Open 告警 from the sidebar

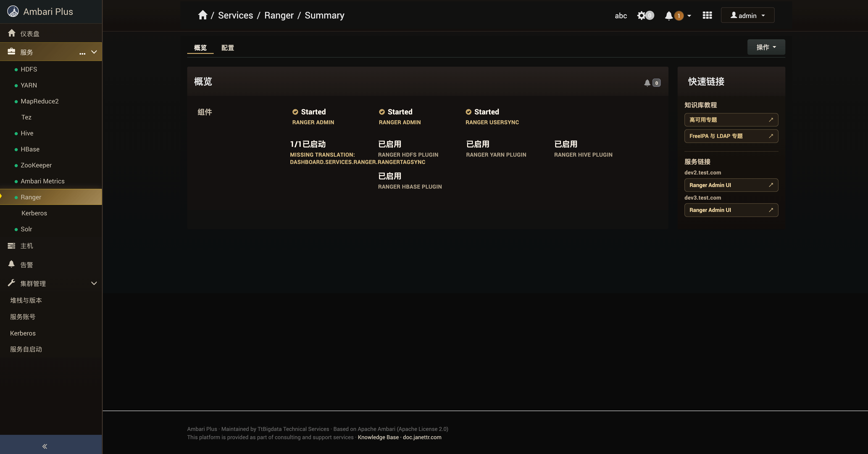[x=27, y=265]
